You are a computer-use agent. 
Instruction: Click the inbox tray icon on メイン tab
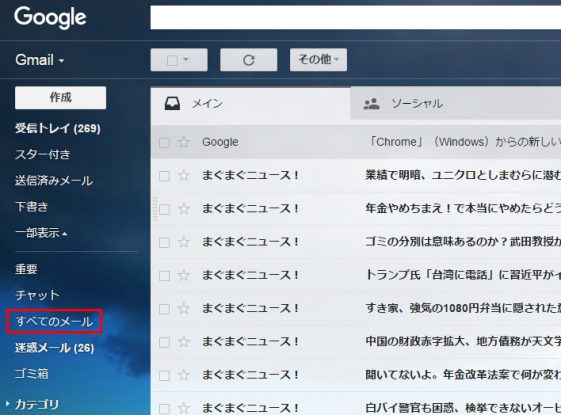[172, 103]
